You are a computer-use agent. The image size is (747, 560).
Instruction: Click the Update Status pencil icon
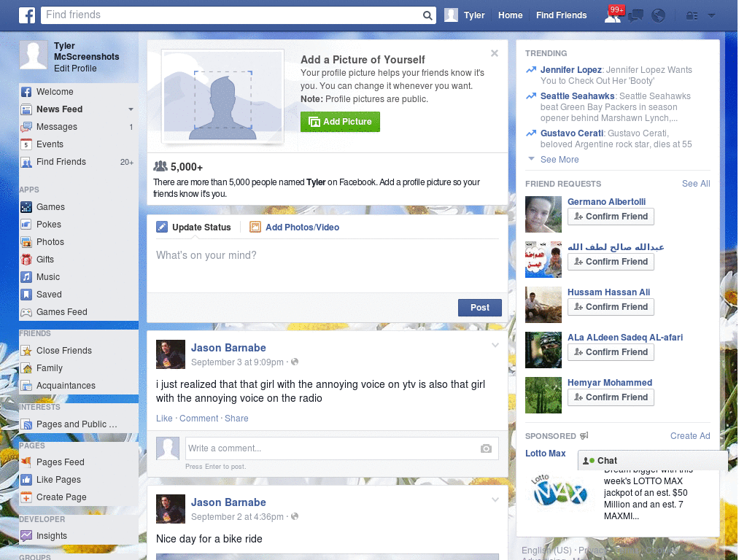point(162,227)
